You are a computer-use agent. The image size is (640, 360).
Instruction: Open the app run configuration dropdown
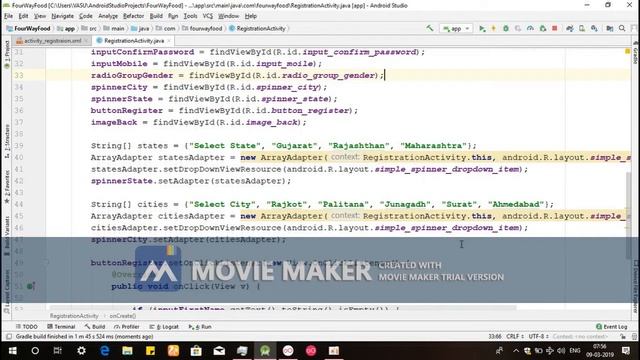[456, 29]
